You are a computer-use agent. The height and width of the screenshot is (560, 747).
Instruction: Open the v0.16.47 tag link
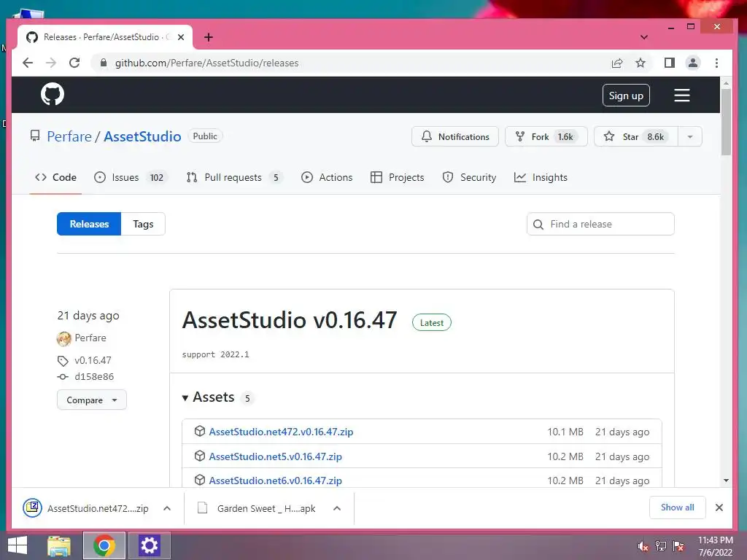click(x=93, y=360)
